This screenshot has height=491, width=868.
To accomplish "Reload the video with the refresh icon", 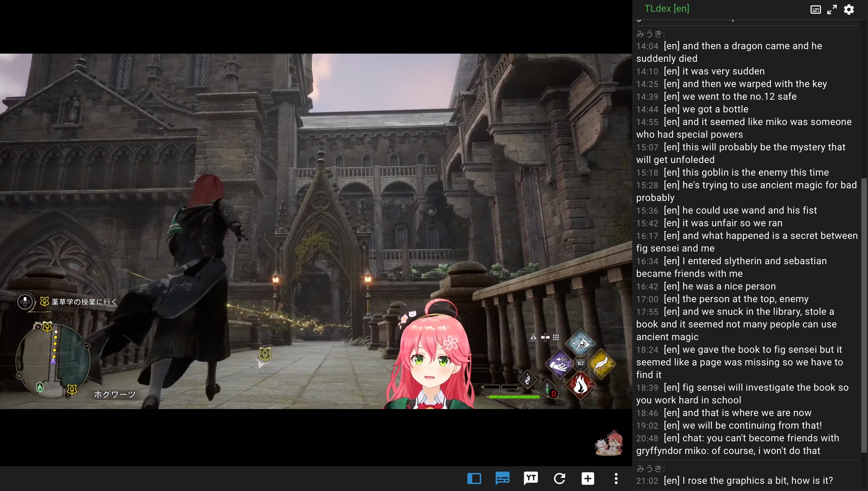I will pos(559,479).
